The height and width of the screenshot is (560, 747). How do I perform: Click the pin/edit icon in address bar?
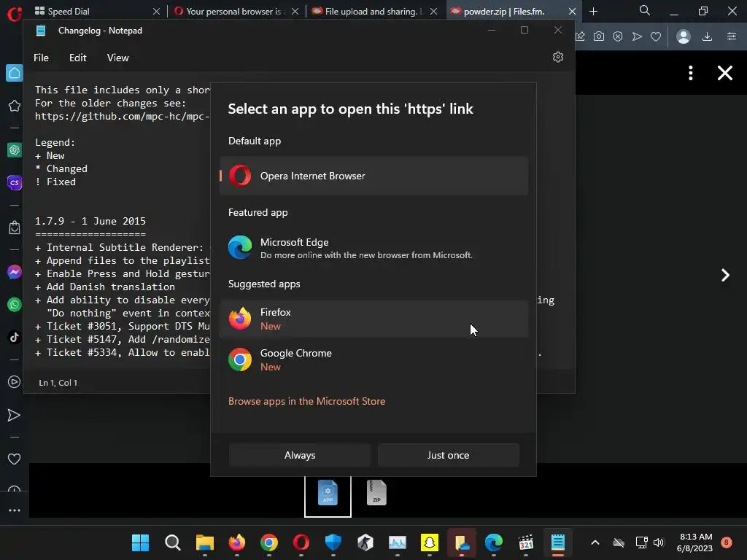pyautogui.click(x=580, y=36)
